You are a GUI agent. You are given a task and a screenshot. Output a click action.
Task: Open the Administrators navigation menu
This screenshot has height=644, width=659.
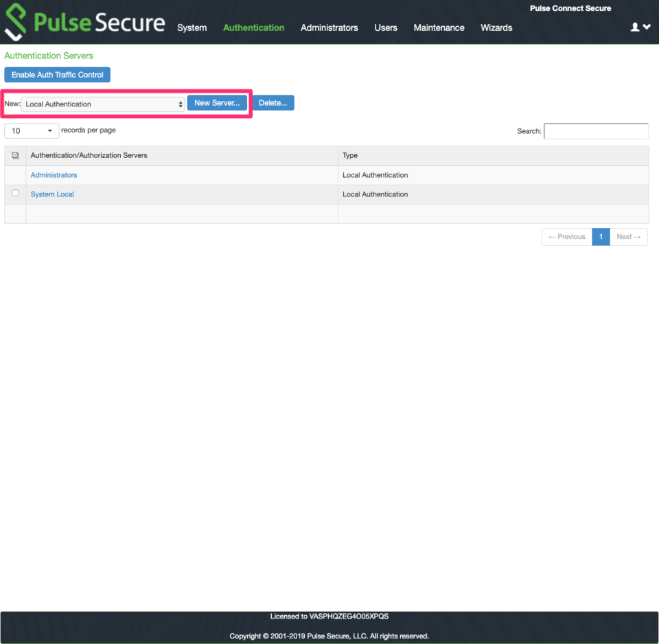click(329, 27)
